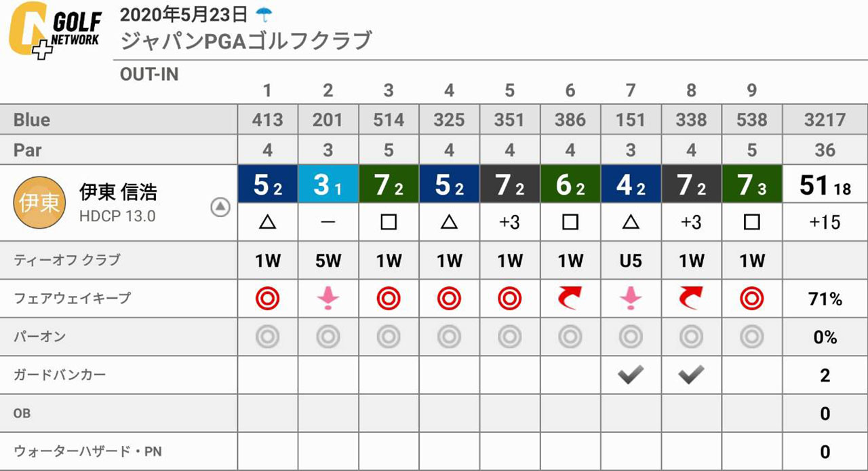Expand the 5W tee-off club for hole 2
The height and width of the screenshot is (471, 868).
328,261
